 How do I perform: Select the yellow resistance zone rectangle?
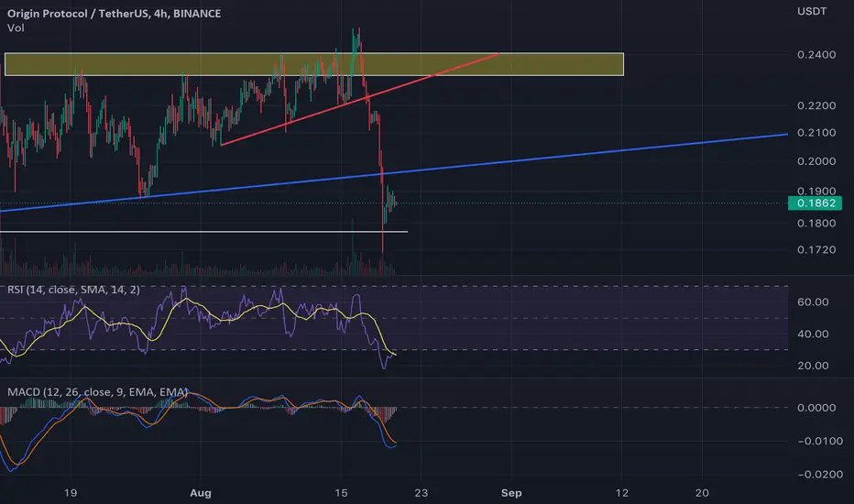314,64
